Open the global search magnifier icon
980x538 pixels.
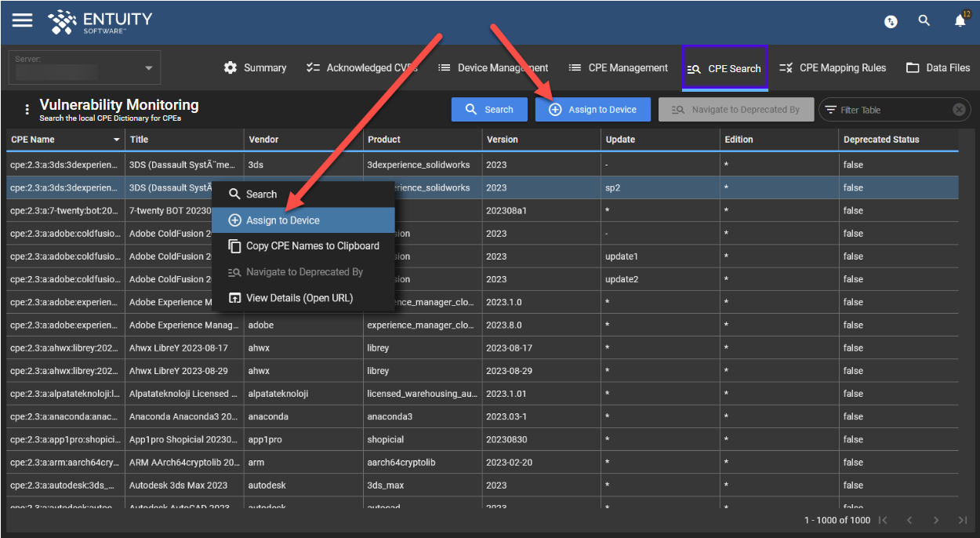[924, 21]
